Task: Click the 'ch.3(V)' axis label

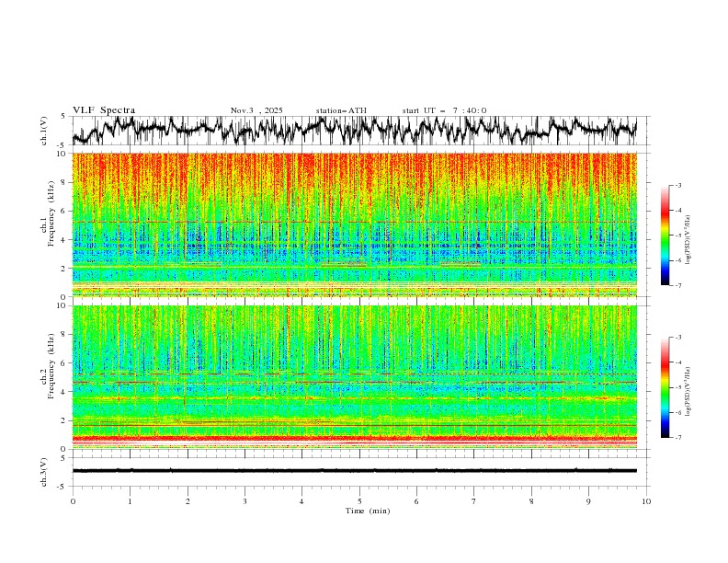Action: coord(44,472)
